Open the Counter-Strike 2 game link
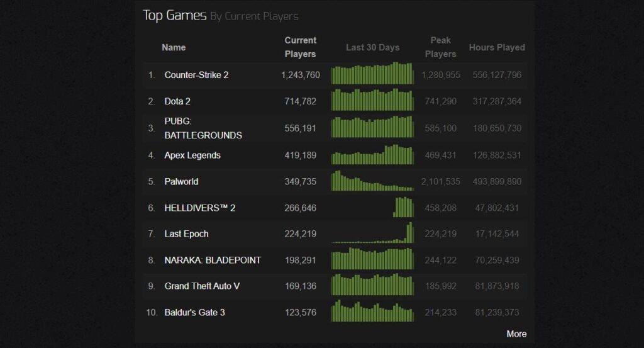This screenshot has width=644, height=348. [196, 75]
